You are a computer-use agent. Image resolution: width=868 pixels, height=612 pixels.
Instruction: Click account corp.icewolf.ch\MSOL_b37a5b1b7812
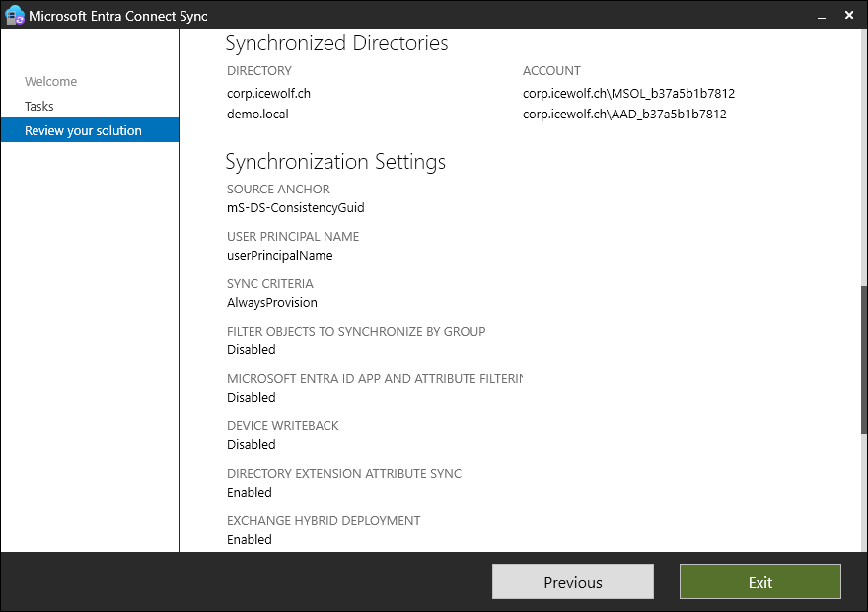tap(628, 93)
